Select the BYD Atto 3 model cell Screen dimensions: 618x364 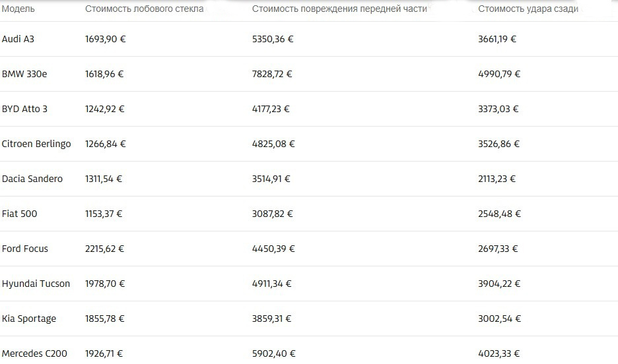pos(25,109)
